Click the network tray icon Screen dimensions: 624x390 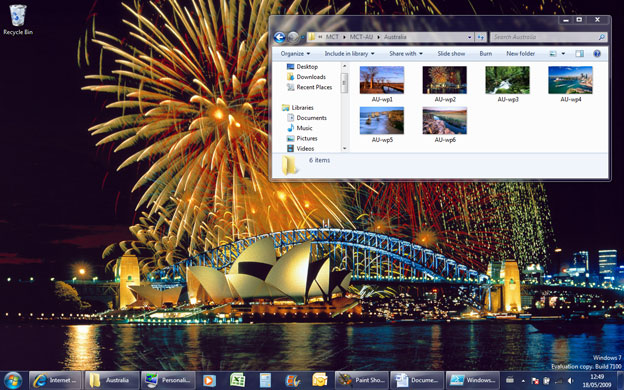pyautogui.click(x=558, y=381)
